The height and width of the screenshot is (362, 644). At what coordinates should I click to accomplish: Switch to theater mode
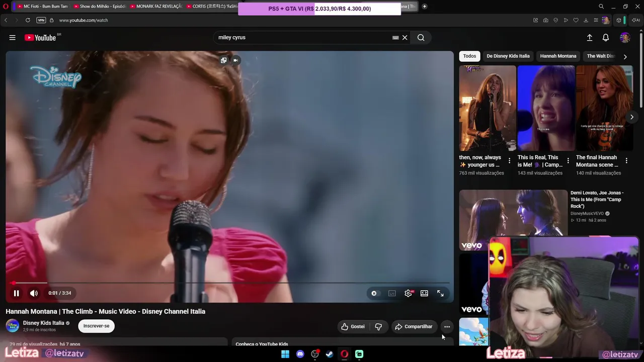click(424, 293)
